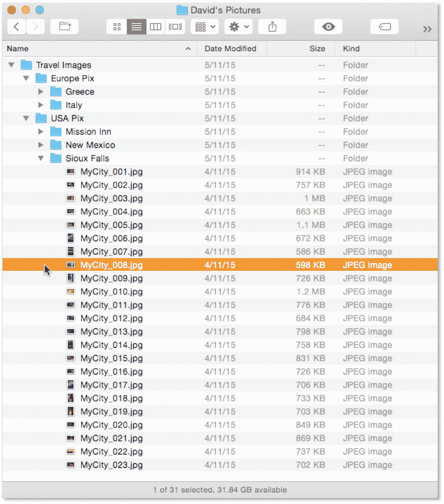Select file MyCity_005.jpg
This screenshot has width=444, height=504.
pos(220,225)
